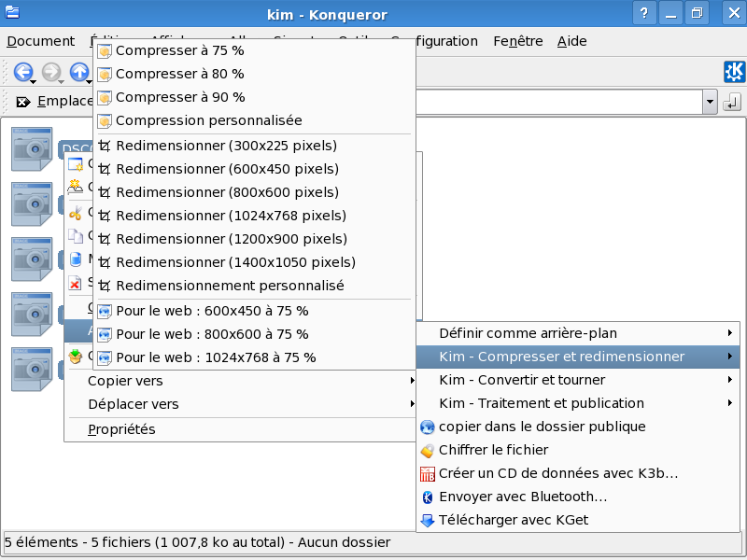This screenshot has height=560, width=747.
Task: Click the status bar file count text
Action: [197, 542]
